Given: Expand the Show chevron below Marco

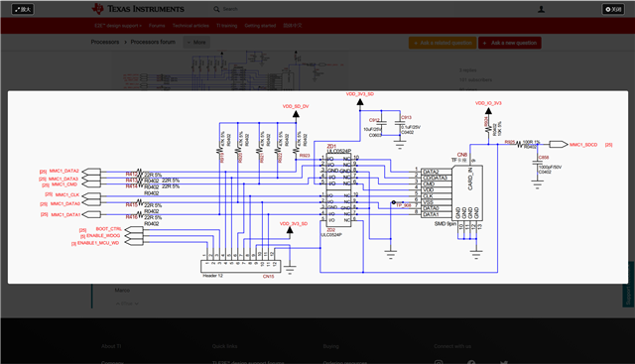Looking at the screenshot, I should pyautogui.click(x=127, y=303).
